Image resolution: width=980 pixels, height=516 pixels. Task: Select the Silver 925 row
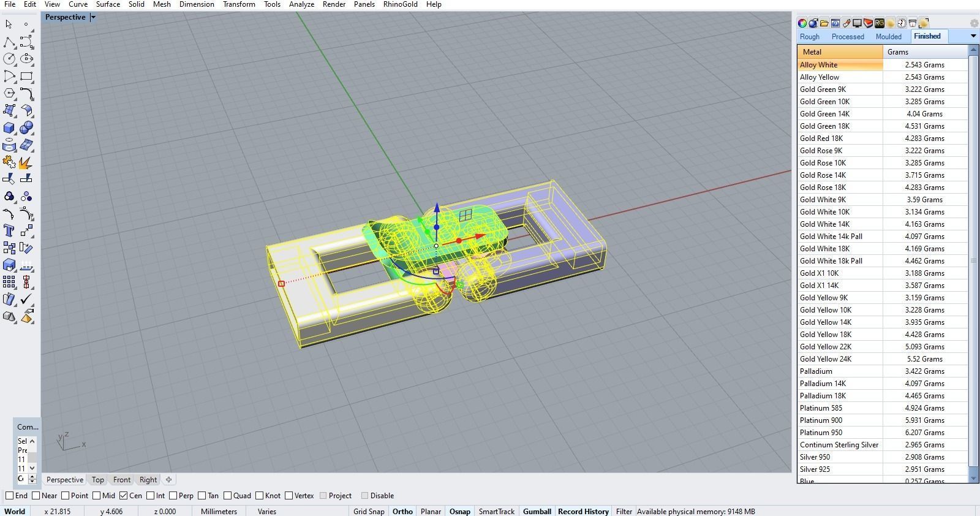click(883, 469)
